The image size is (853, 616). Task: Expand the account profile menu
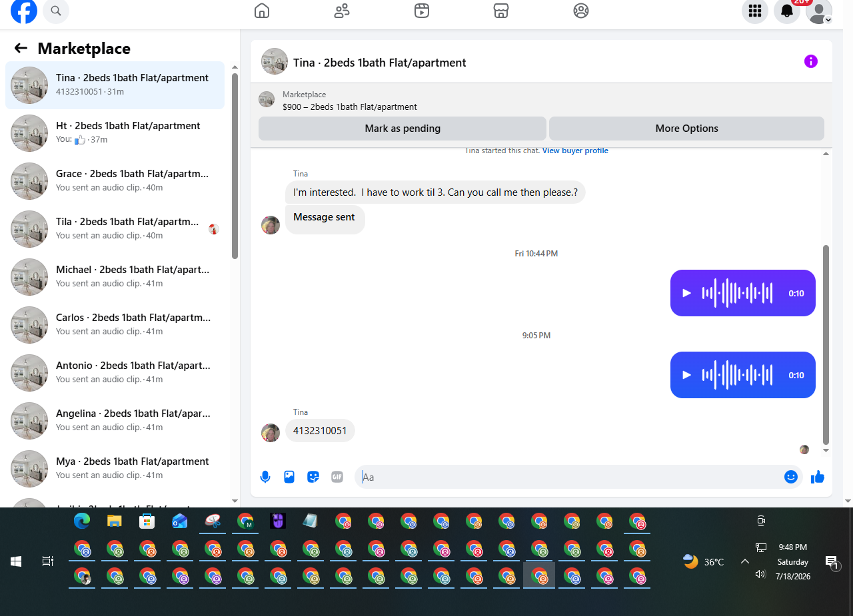[819, 11]
